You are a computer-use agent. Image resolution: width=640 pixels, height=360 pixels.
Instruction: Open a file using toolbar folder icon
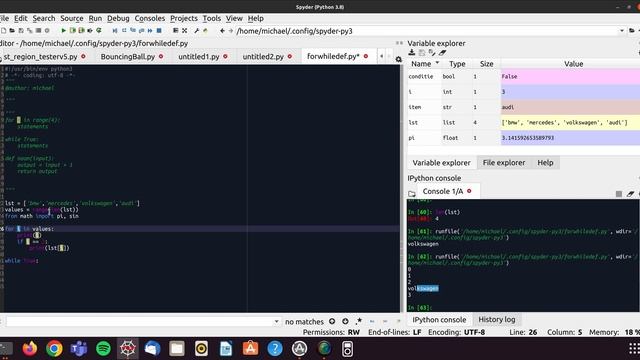12,31
